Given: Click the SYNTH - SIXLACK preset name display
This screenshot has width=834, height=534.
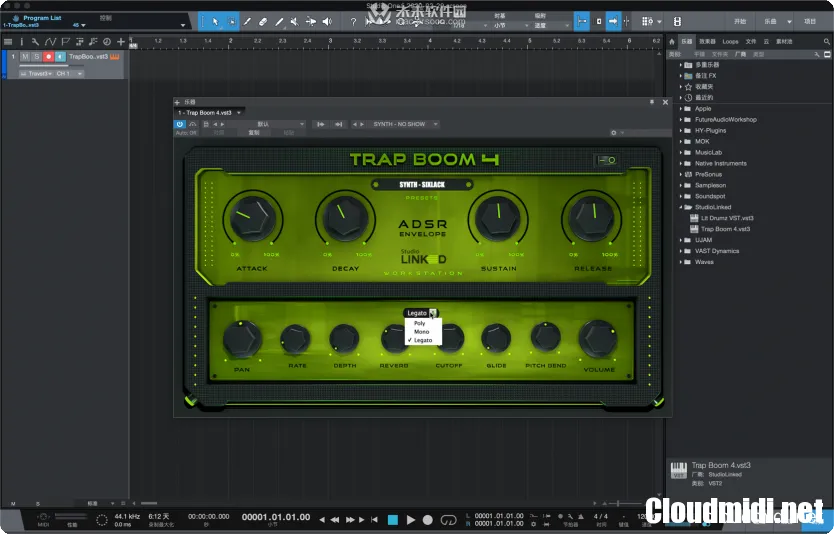Looking at the screenshot, I should 421,184.
